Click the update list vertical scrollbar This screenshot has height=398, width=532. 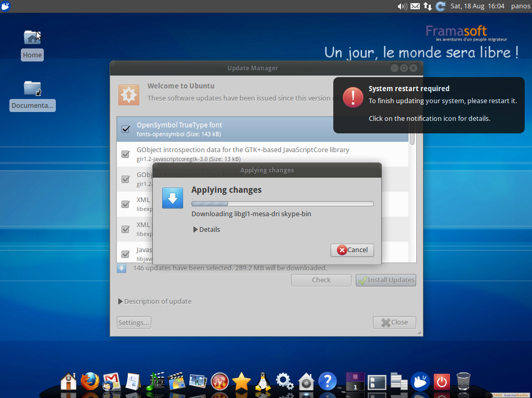click(x=412, y=190)
